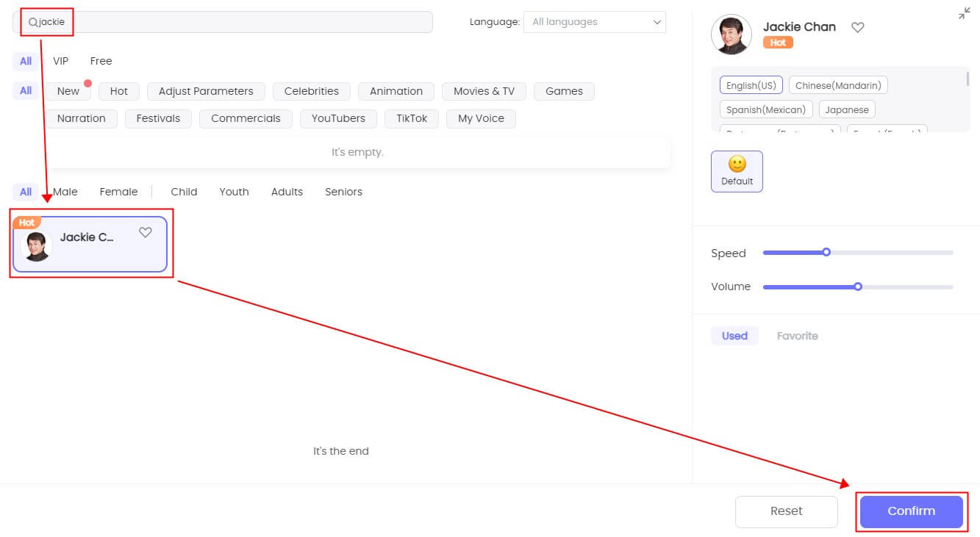Pick Spanish(Mexican) language chip
The height and width of the screenshot is (537, 980).
tap(766, 109)
